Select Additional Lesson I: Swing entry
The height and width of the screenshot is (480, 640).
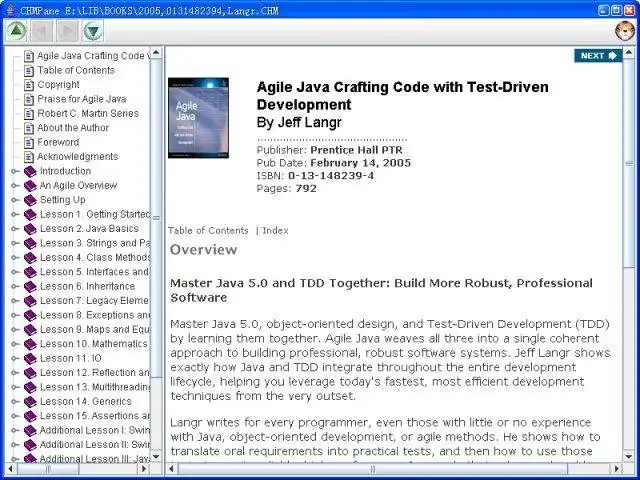point(95,430)
